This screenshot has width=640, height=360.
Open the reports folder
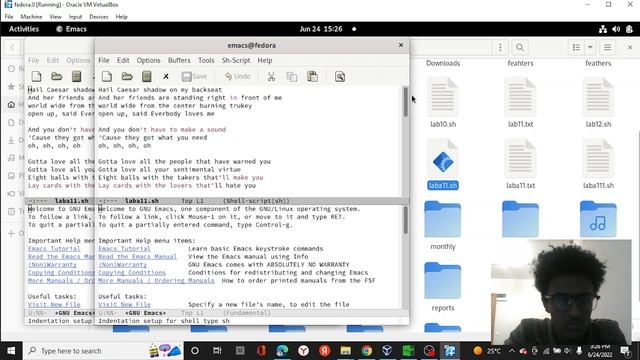(443, 287)
